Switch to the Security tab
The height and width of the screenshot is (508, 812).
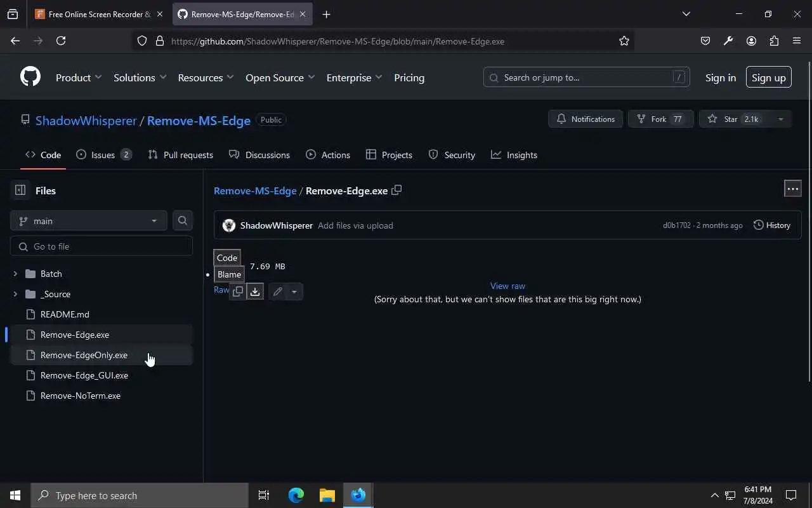pos(452,155)
